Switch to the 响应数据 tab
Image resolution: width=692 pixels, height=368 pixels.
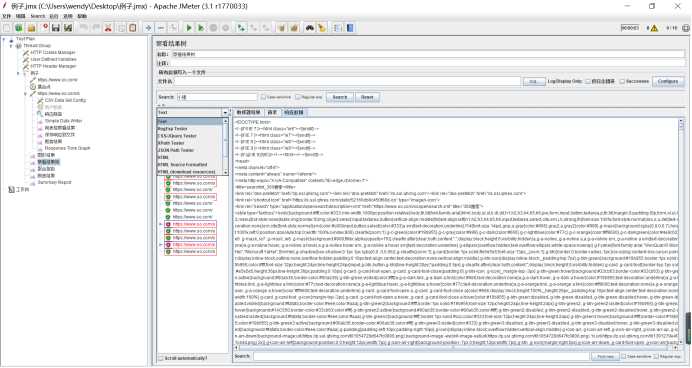293,113
